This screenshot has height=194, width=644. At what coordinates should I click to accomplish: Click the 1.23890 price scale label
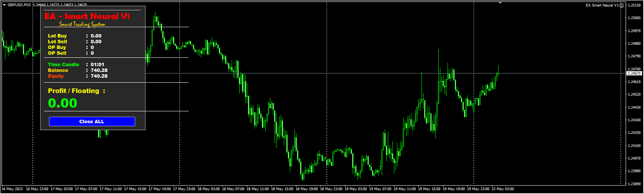(x=635, y=184)
